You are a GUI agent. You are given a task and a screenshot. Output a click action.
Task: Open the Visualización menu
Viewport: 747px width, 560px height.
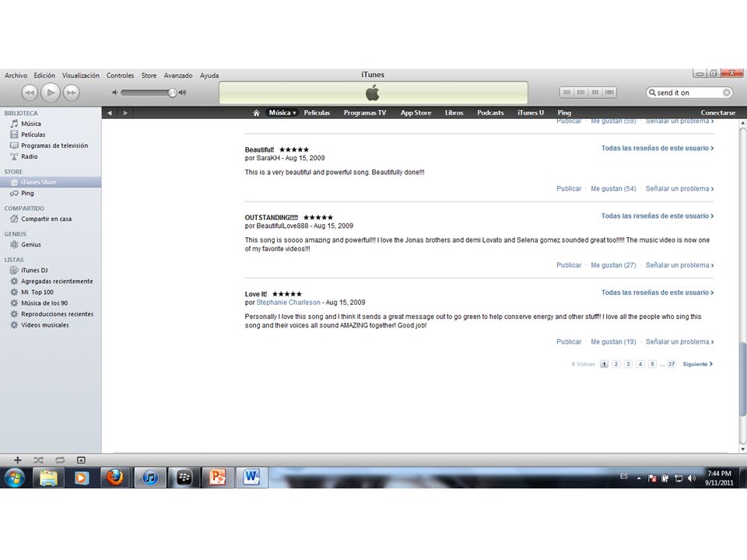click(80, 75)
